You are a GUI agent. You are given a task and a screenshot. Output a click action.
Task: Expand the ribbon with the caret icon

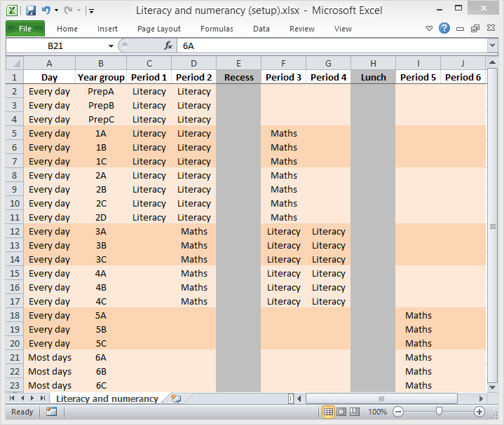429,29
